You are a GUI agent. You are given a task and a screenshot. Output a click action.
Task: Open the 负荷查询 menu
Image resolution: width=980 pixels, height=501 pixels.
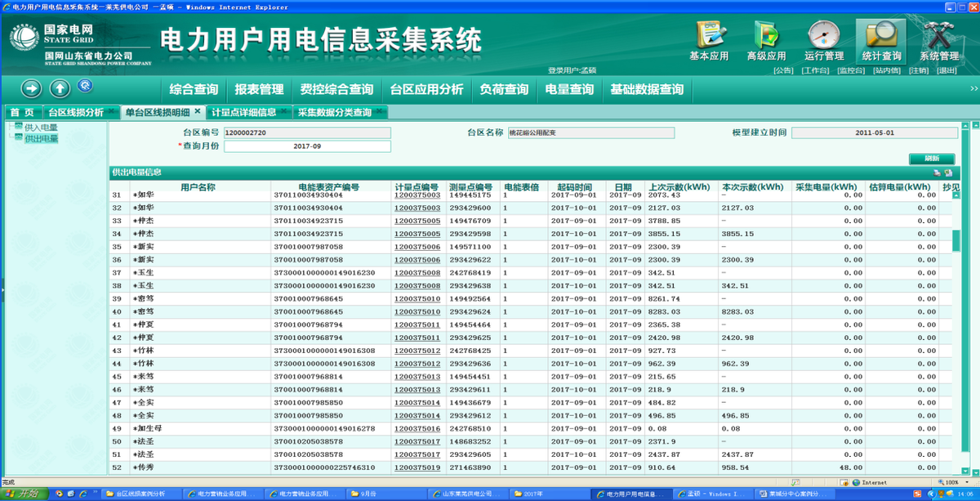(x=504, y=89)
